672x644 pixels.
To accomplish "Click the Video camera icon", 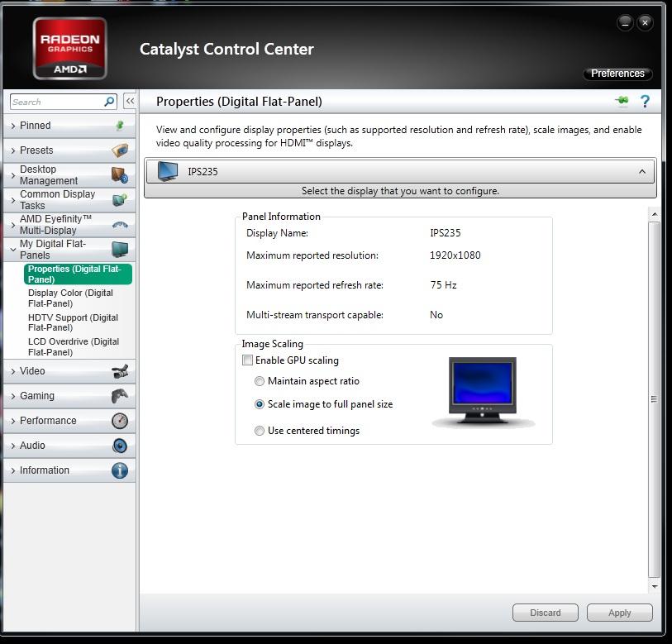I will 120,371.
